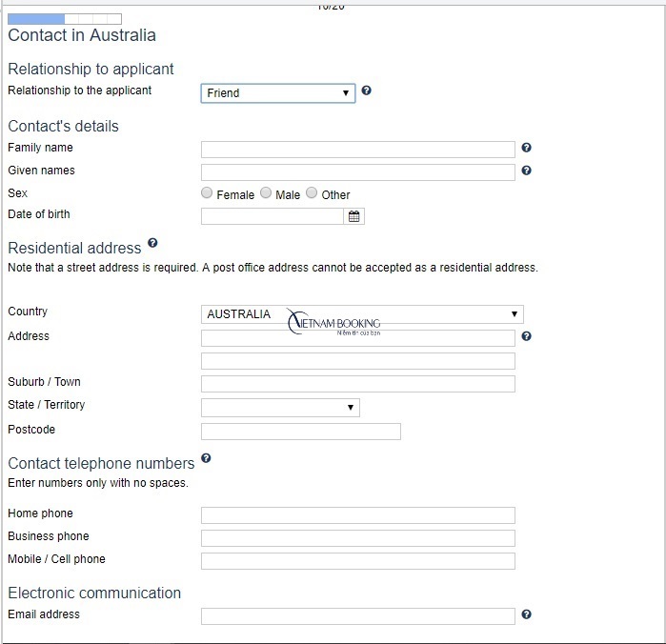Open the State / Territory dropdown
The height and width of the screenshot is (644, 666).
(280, 408)
